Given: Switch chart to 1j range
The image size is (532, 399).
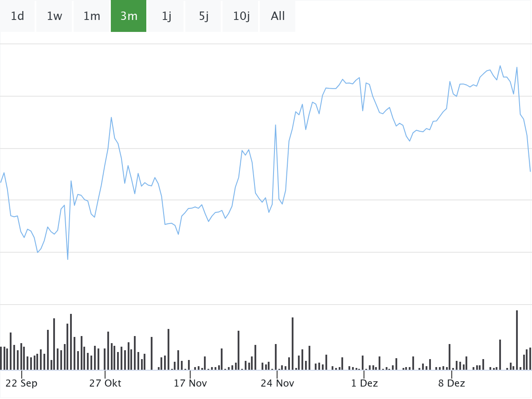Looking at the screenshot, I should pos(166,16).
